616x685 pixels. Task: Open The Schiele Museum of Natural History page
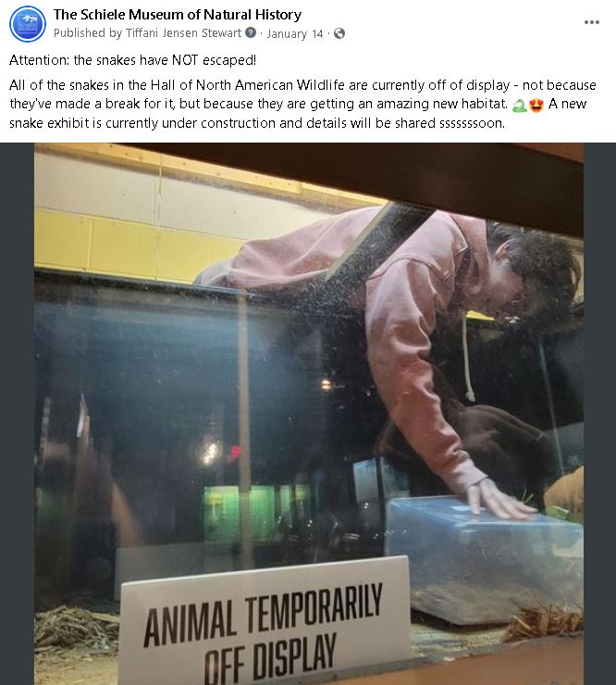coord(178,15)
